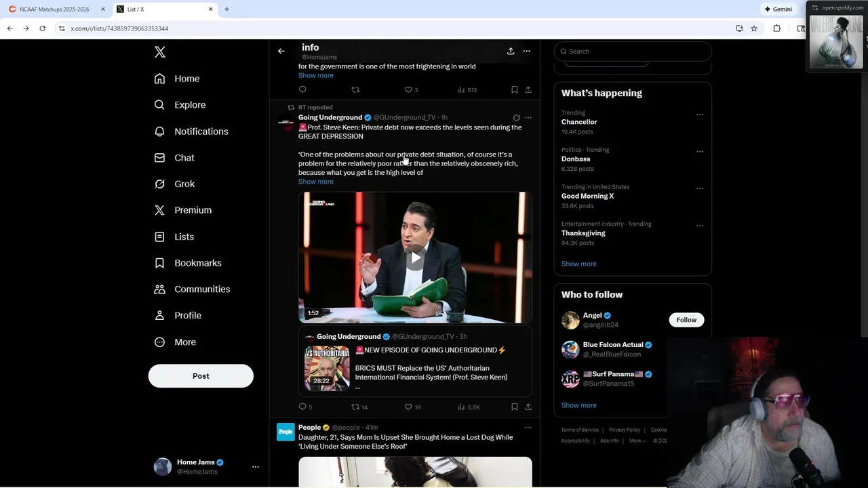Go back using list header arrow
Image resolution: width=868 pixels, height=488 pixels.
281,51
